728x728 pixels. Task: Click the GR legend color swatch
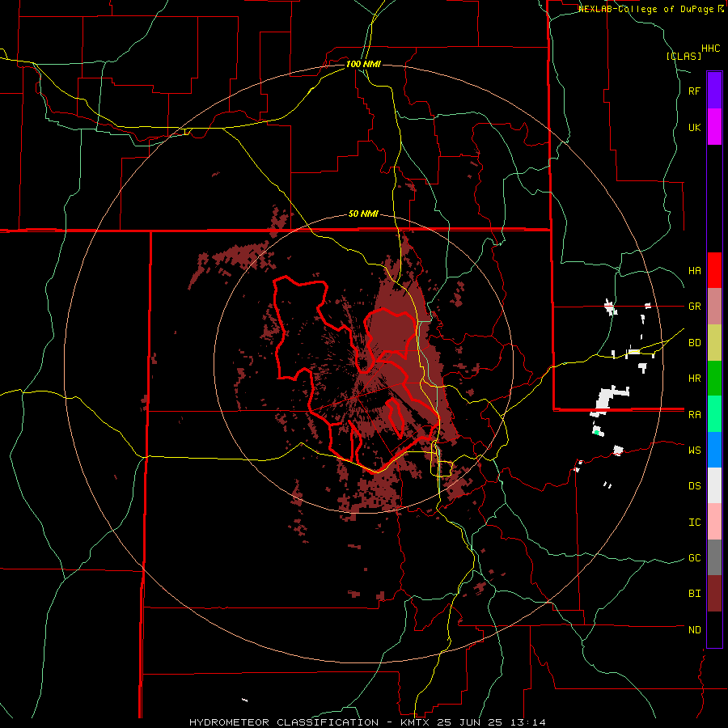(x=714, y=307)
